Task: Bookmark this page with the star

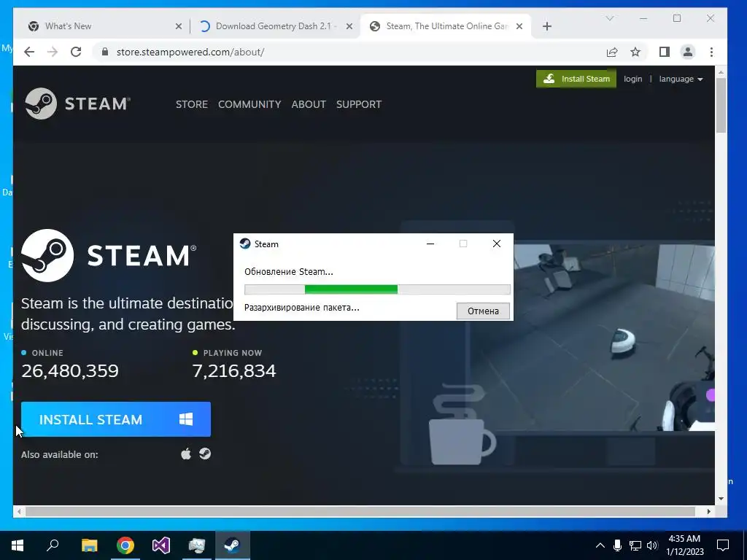Action: (635, 52)
